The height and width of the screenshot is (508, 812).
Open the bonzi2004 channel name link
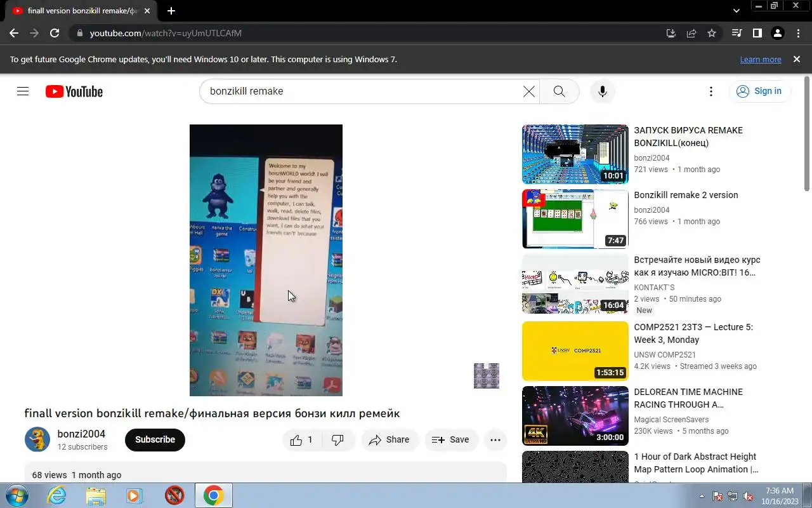[81, 434]
